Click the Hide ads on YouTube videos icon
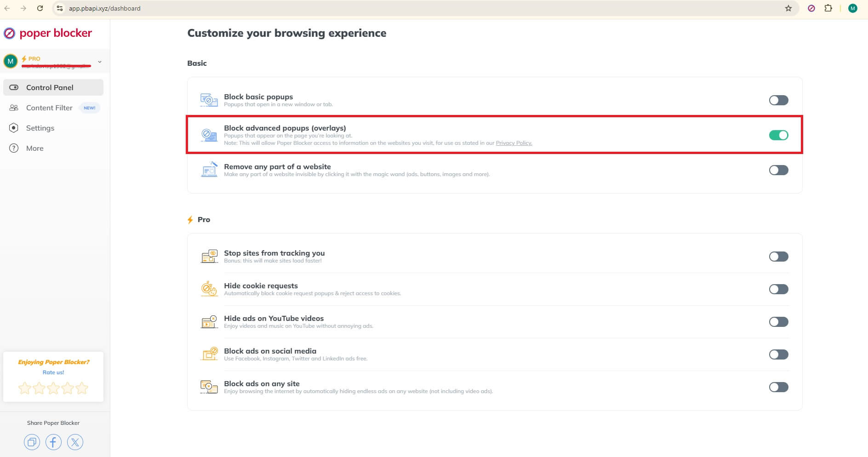This screenshot has width=868, height=457. [209, 321]
